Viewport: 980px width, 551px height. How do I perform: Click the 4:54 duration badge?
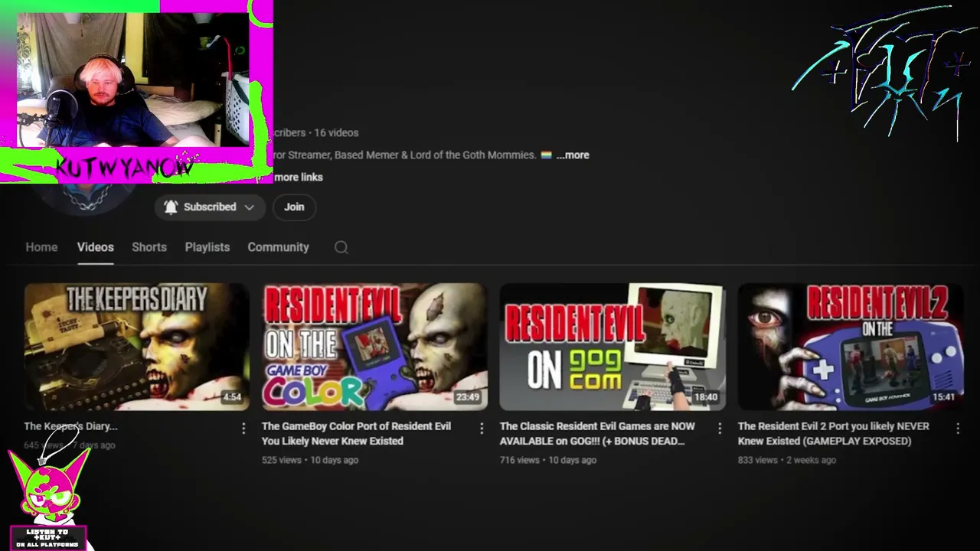232,397
